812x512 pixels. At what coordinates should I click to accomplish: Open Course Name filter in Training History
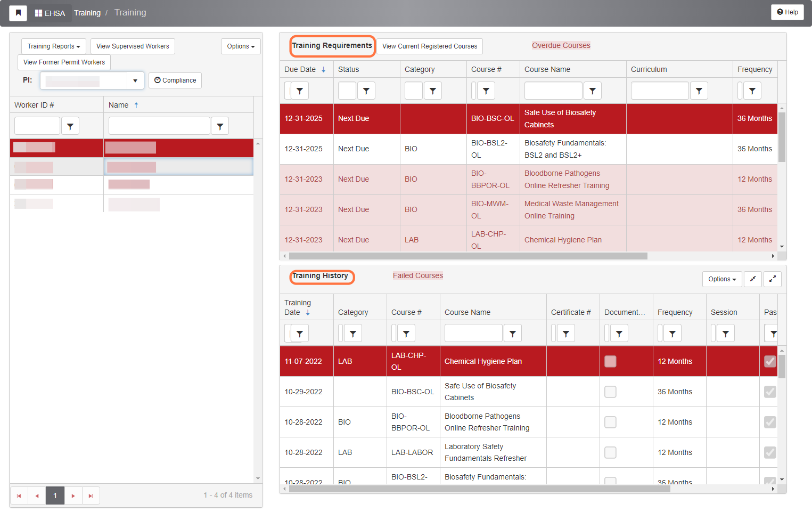click(513, 334)
